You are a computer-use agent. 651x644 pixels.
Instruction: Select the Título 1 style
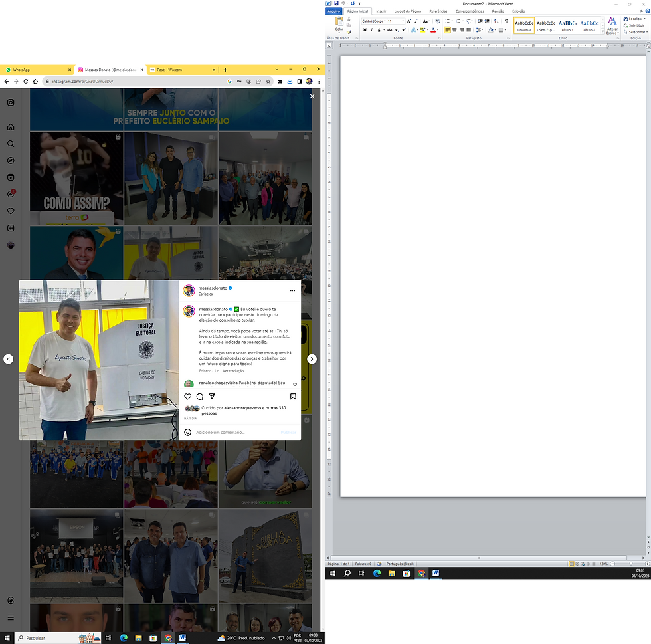(567, 25)
